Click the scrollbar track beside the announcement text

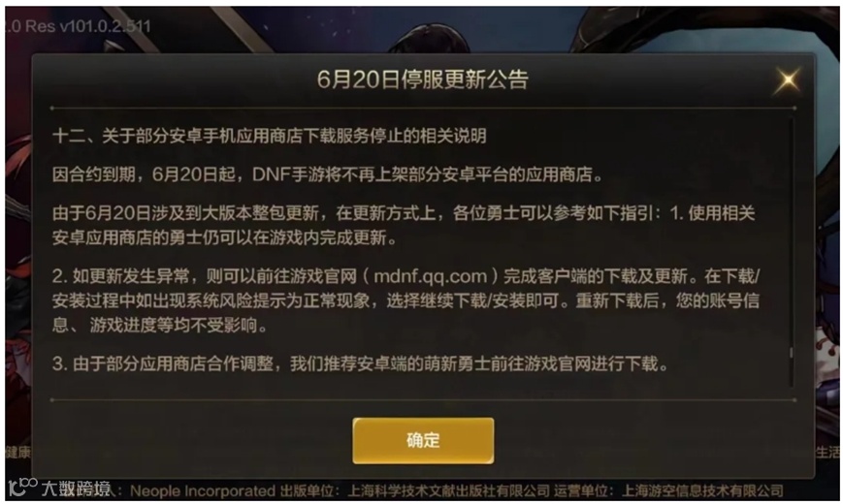point(791,251)
